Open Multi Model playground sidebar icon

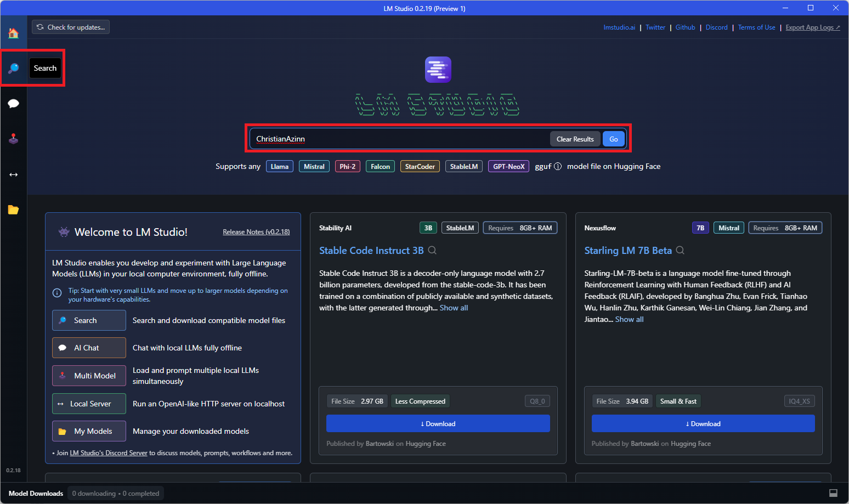tap(14, 139)
